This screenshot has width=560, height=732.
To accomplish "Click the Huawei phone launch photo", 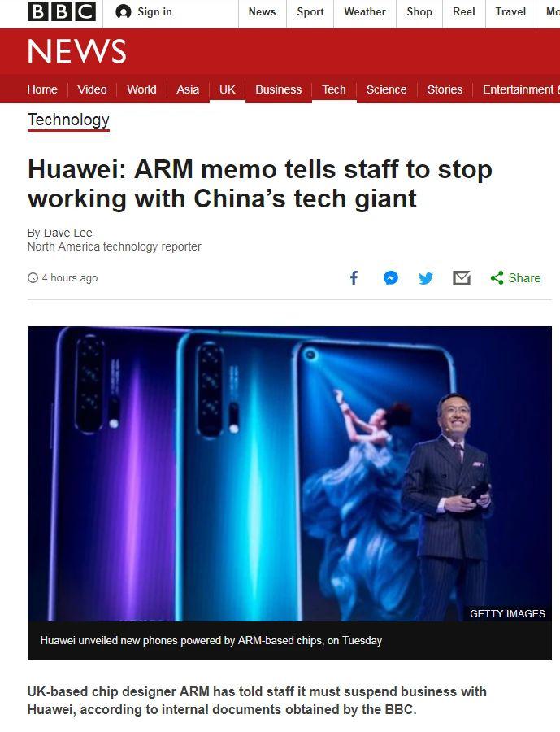I will 289,473.
